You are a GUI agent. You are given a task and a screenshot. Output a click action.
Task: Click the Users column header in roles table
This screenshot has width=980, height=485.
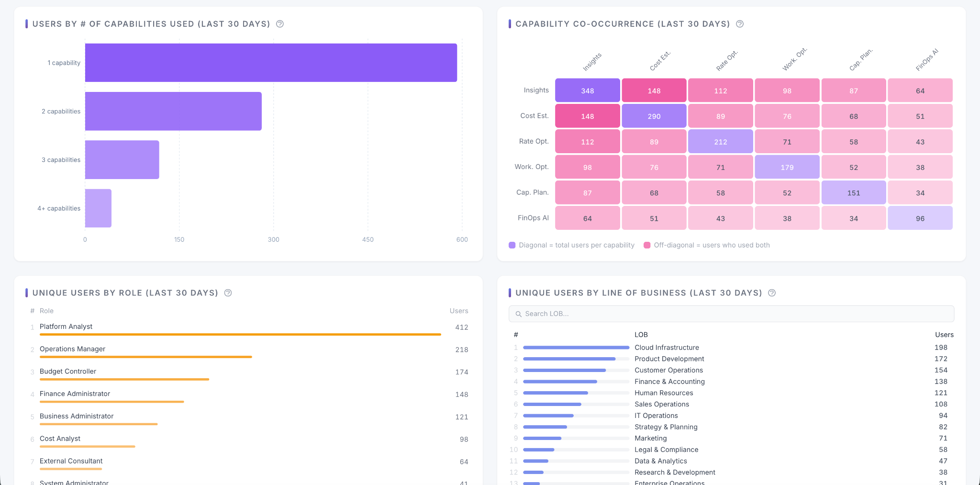[458, 311]
